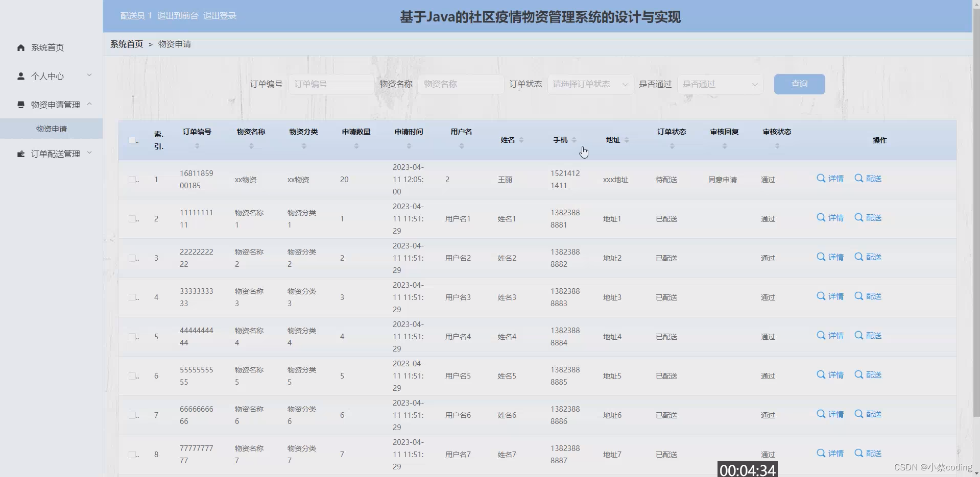Sort by 物资名称 column arrows
This screenshot has height=477, width=980.
[251, 146]
